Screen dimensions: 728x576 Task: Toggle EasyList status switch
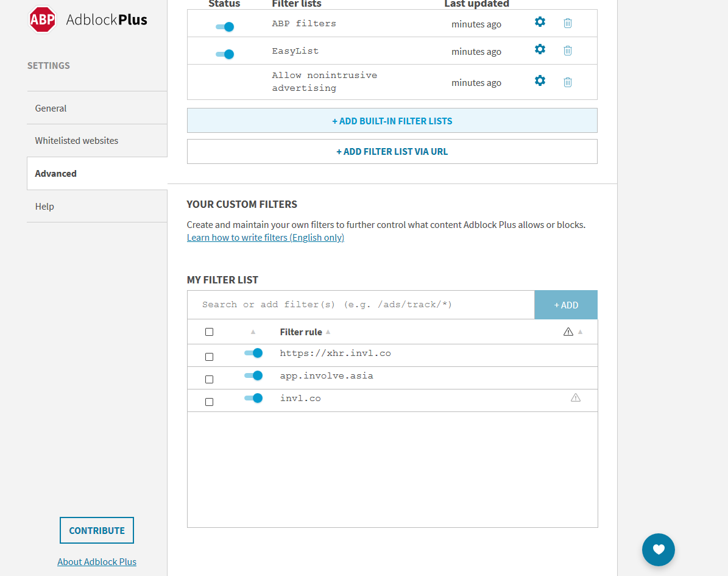point(225,54)
